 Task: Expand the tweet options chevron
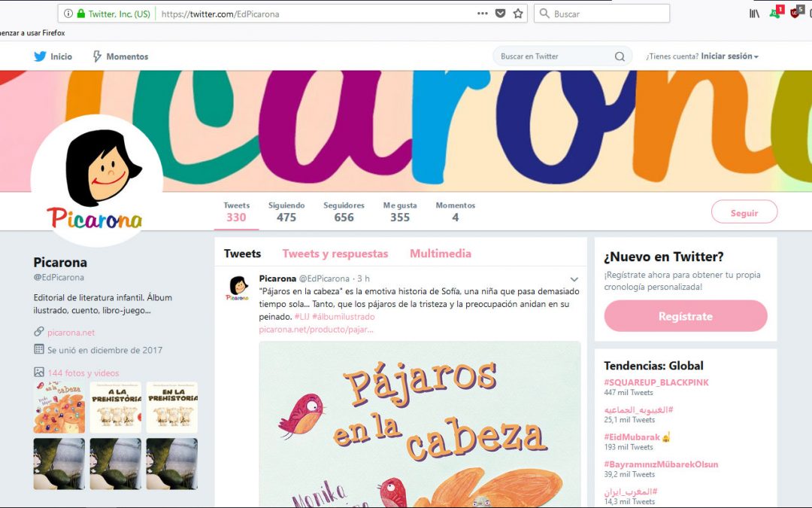point(574,279)
